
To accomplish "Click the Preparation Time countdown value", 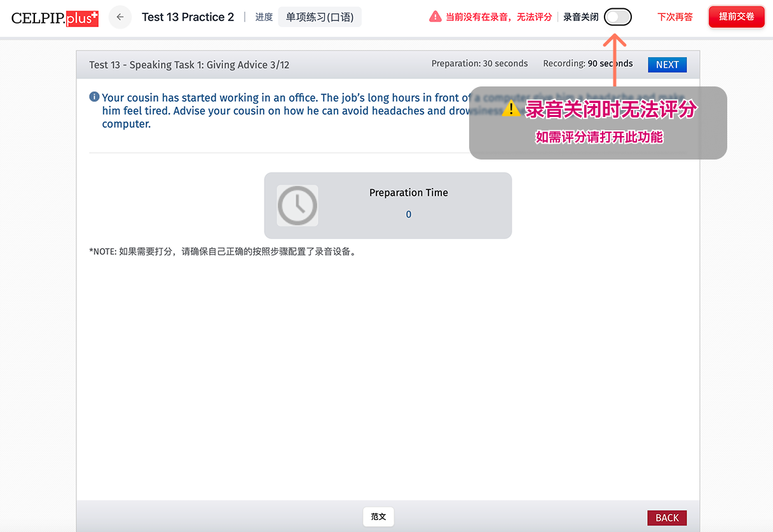I will pyautogui.click(x=409, y=215).
